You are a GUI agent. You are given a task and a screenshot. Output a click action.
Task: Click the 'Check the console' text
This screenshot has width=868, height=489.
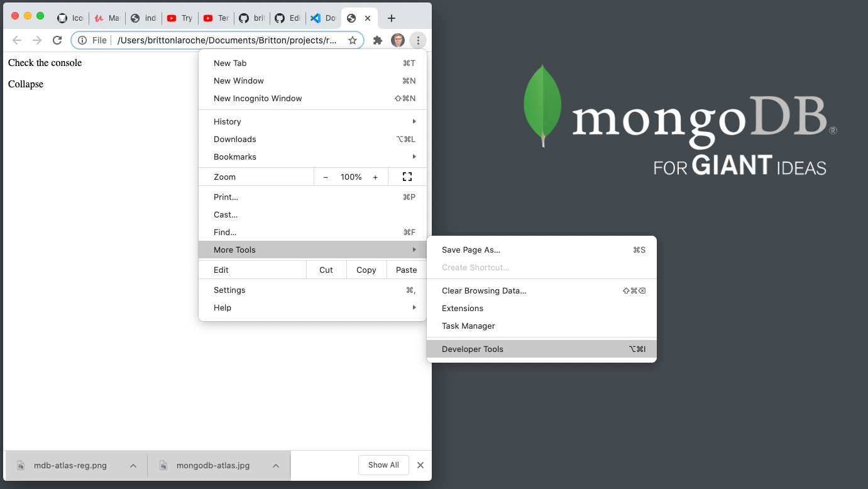(45, 63)
